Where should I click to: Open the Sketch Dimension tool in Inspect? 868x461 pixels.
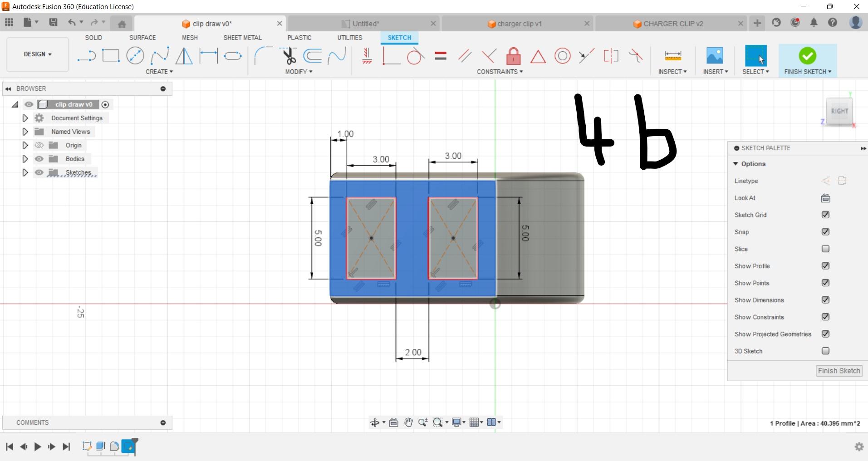coord(673,56)
